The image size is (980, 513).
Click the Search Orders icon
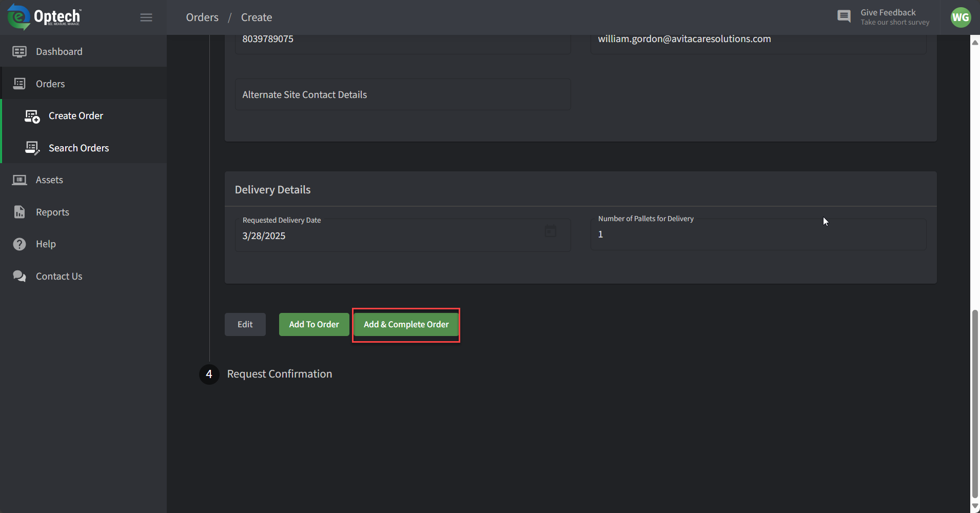pos(32,148)
